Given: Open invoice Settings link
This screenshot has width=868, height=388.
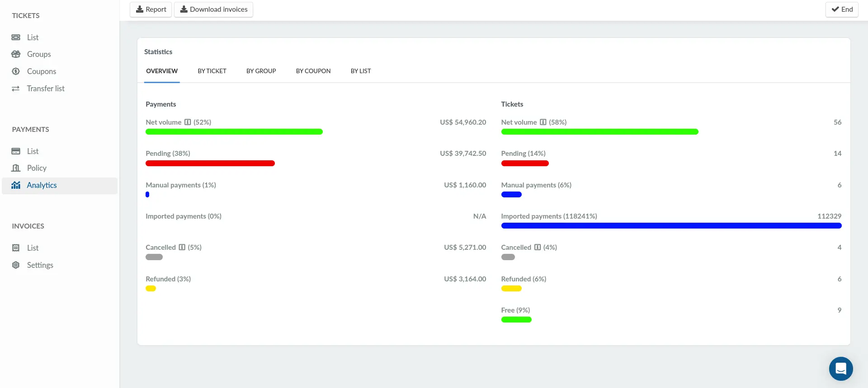Looking at the screenshot, I should pos(40,265).
